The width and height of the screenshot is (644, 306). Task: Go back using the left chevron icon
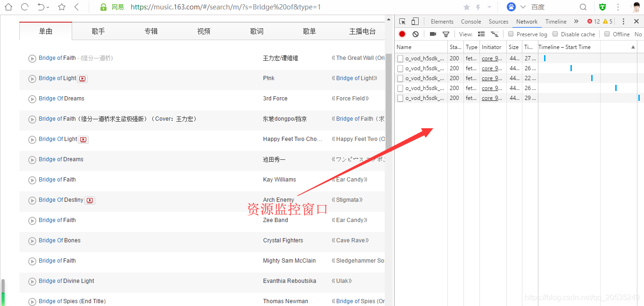(x=77, y=7)
